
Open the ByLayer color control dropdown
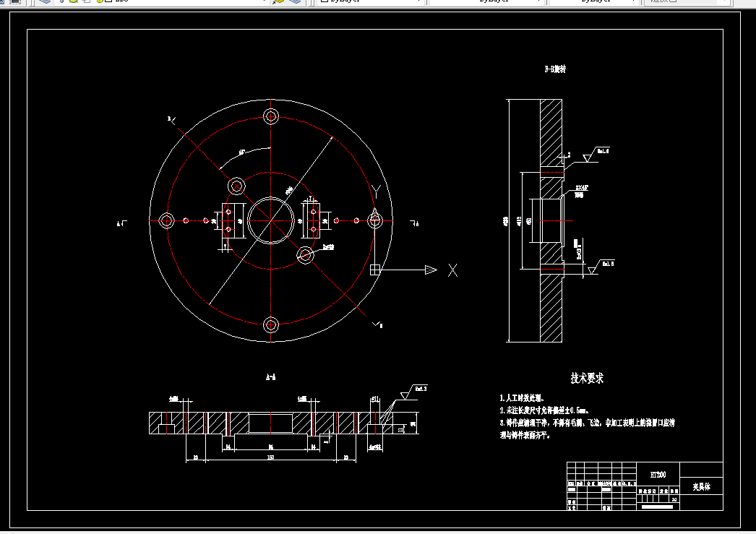click(369, 1)
